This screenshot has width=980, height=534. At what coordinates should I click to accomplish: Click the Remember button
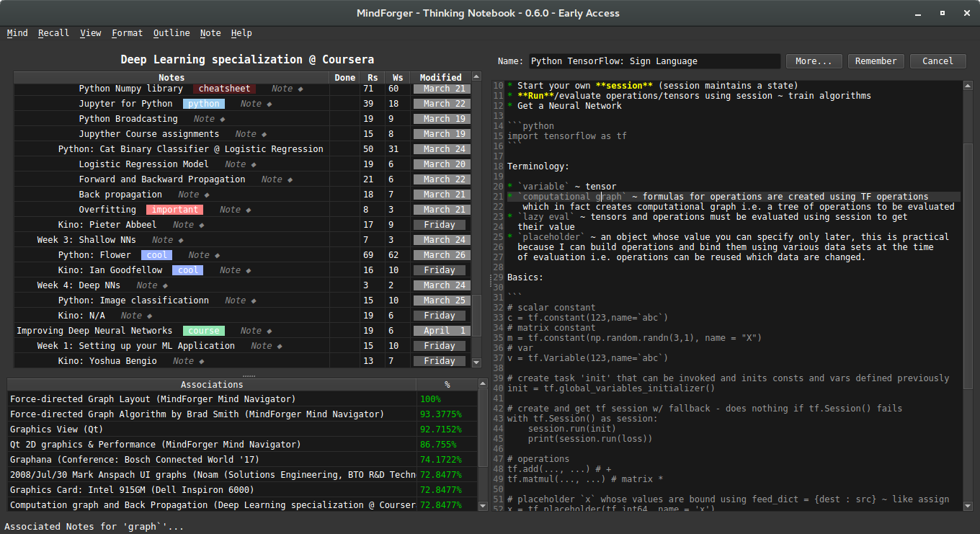pyautogui.click(x=876, y=61)
